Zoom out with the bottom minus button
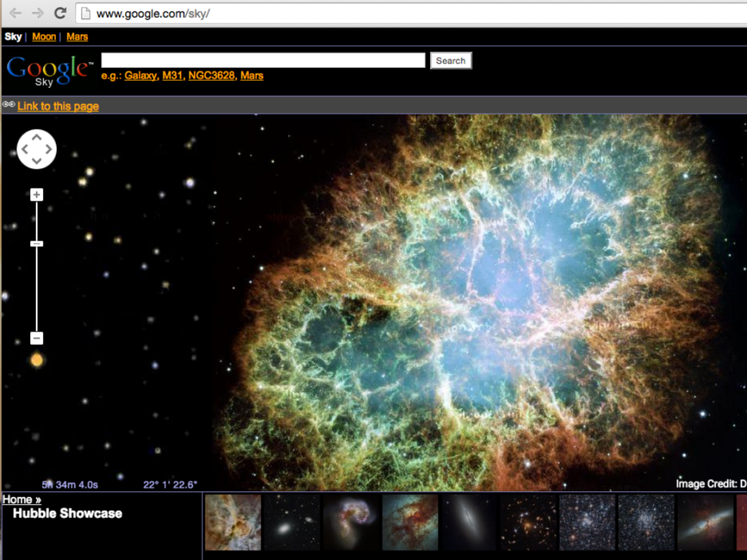The image size is (747, 560). [x=37, y=338]
